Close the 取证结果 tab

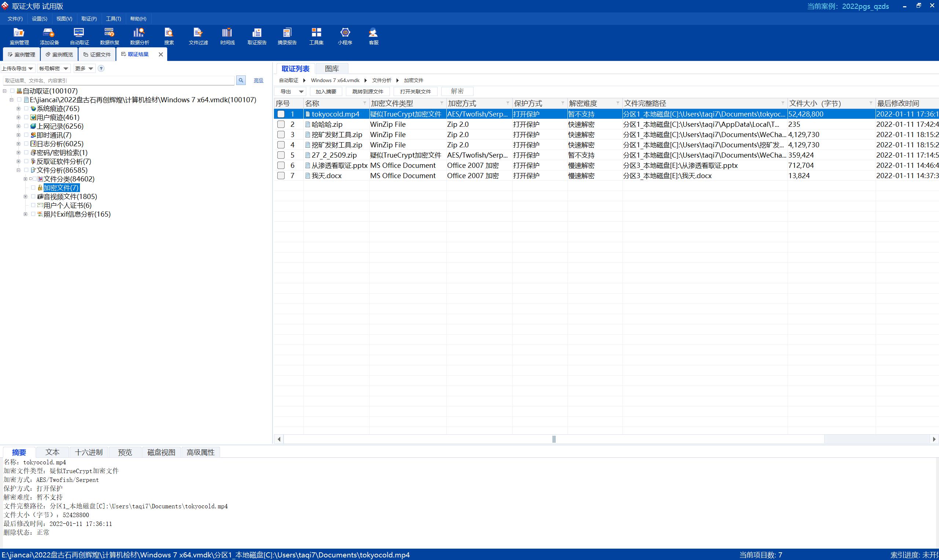[x=161, y=54]
